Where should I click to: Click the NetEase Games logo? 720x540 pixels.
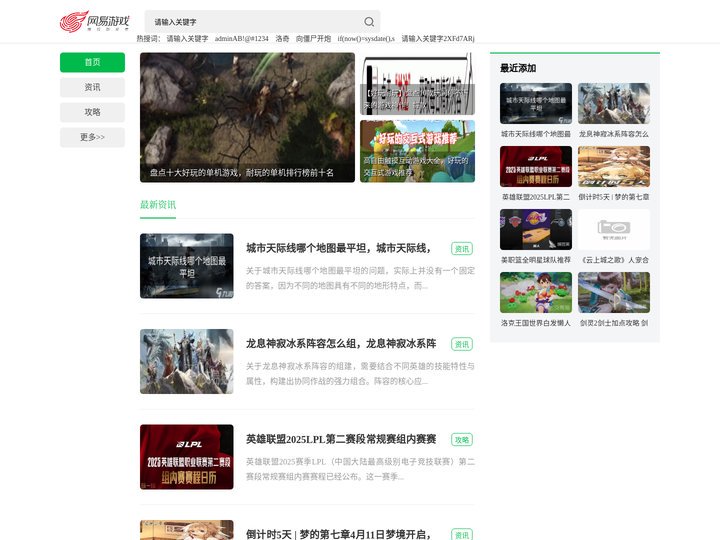point(95,22)
